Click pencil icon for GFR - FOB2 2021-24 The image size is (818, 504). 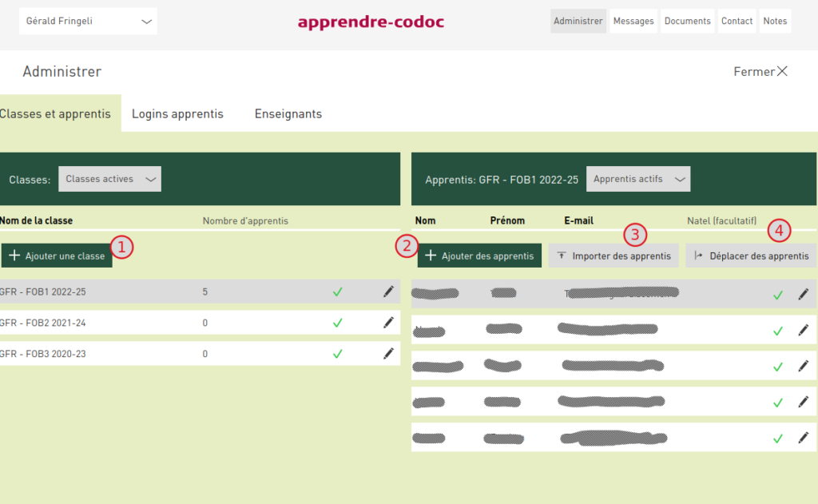pyautogui.click(x=388, y=323)
